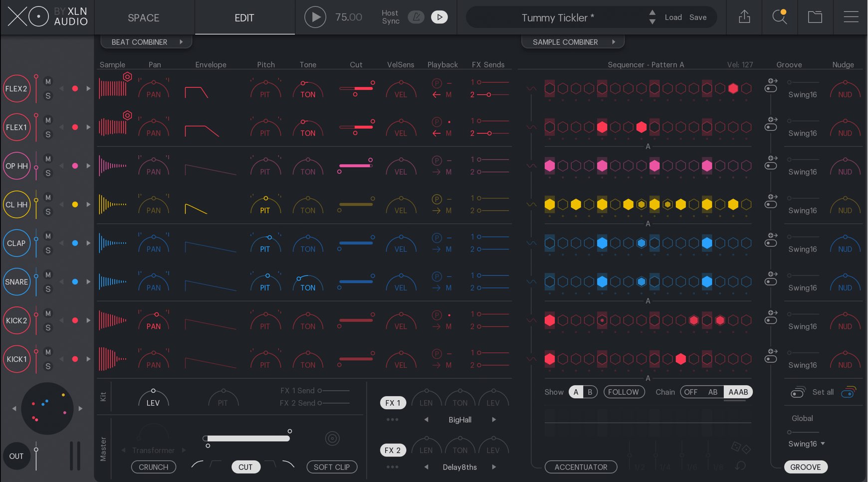Open the search icon with orange dot

(780, 17)
